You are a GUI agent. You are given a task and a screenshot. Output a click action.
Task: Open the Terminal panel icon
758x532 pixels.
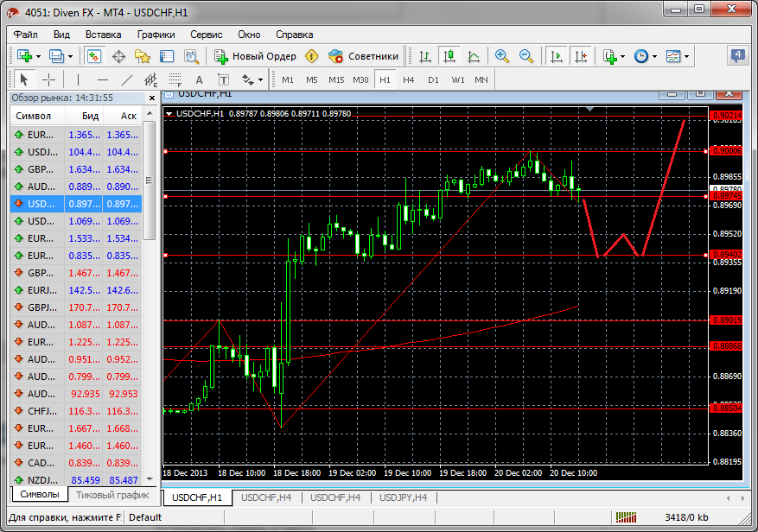(166, 56)
